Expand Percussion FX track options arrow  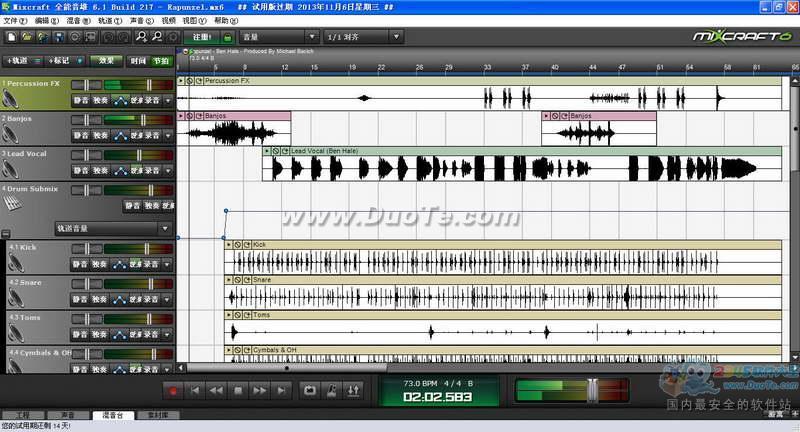click(167, 100)
